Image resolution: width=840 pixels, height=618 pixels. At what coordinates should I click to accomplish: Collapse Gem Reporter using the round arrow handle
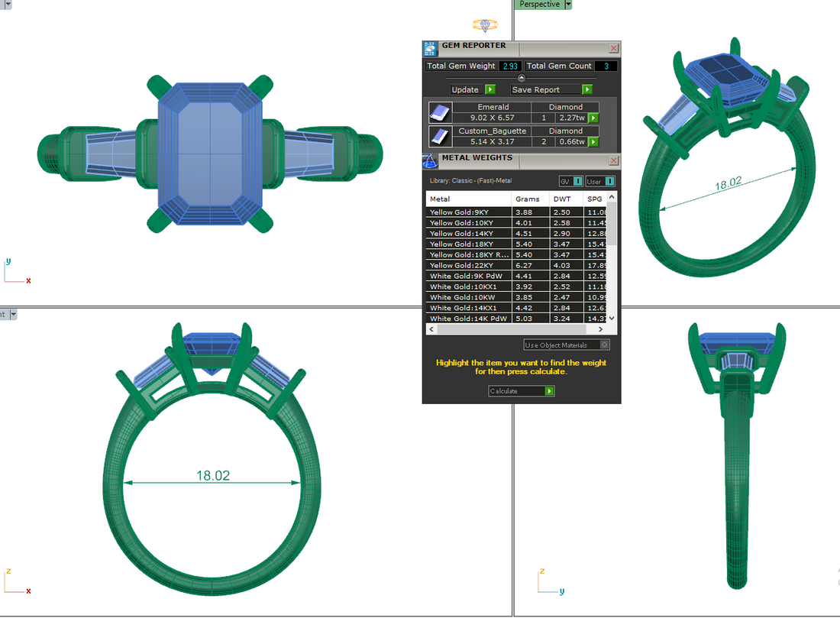pyautogui.click(x=522, y=78)
